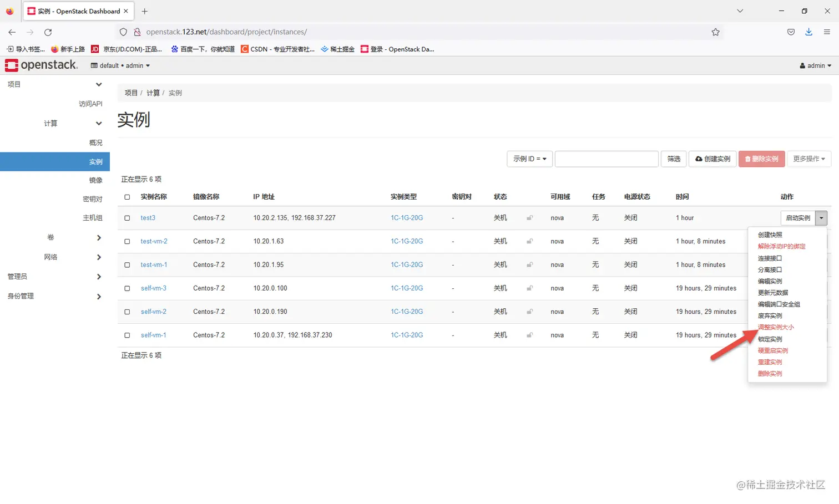The height and width of the screenshot is (504, 839).
Task: Open the 稀土掘金 bookmark
Action: (x=337, y=49)
